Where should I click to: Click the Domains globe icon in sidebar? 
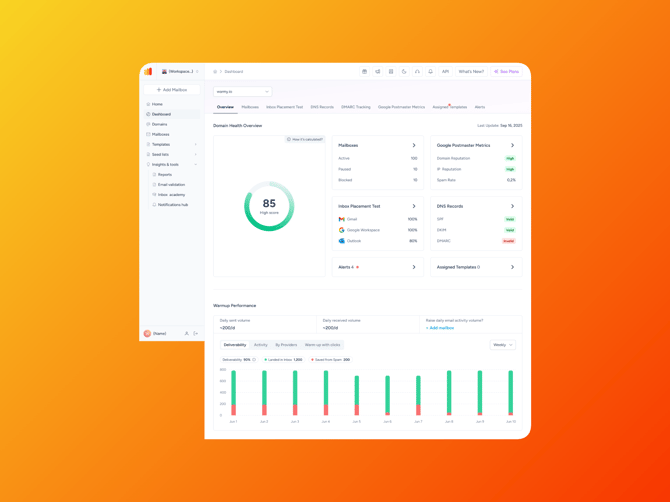click(148, 124)
